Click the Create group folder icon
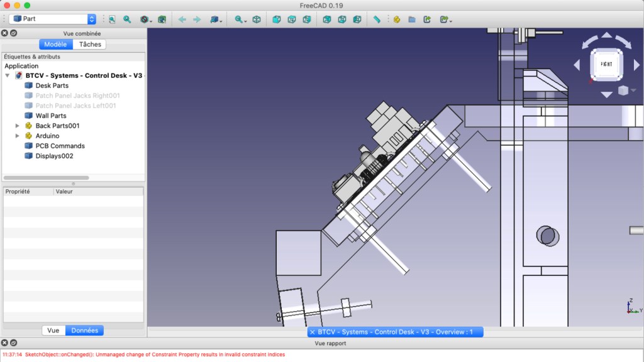Viewport: 644px width, 362px height. tap(412, 19)
